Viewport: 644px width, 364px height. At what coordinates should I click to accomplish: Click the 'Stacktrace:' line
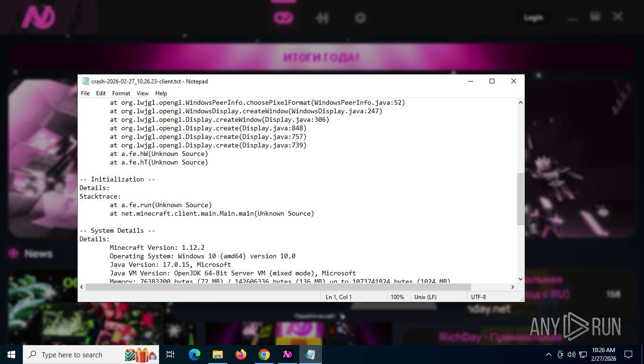(100, 196)
